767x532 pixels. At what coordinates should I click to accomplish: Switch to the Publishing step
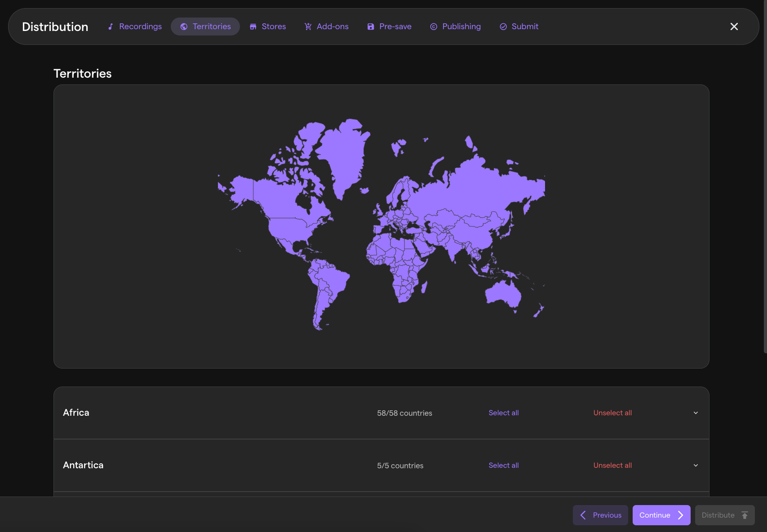[456, 26]
